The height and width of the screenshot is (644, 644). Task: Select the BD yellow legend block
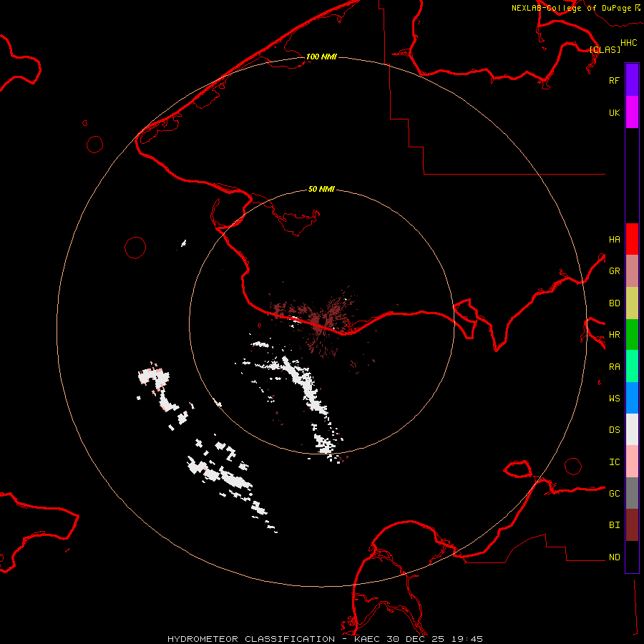pos(632,303)
